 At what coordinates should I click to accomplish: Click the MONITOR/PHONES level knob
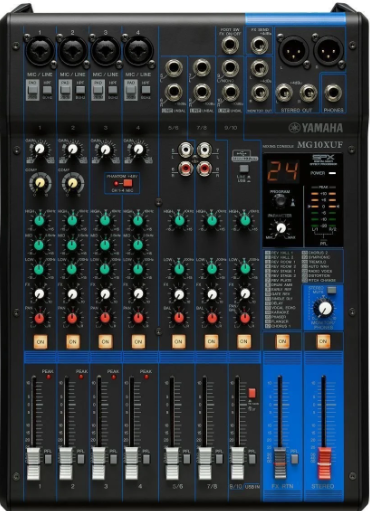point(323,309)
